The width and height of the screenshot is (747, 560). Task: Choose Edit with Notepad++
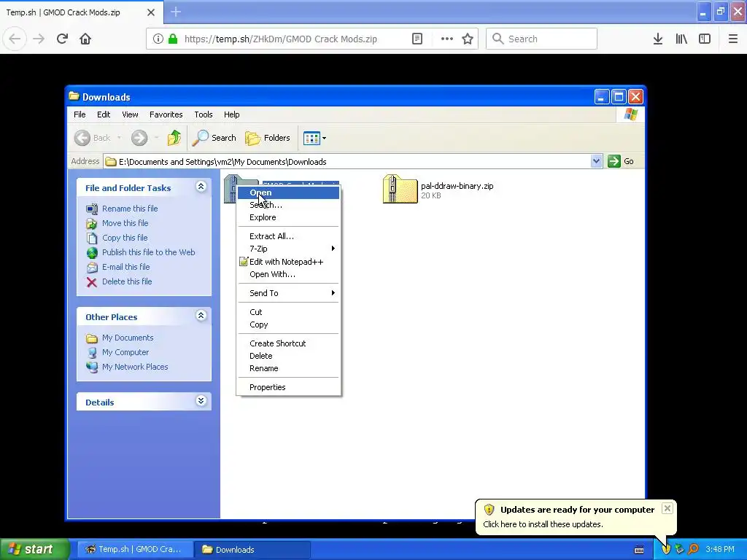click(x=288, y=262)
